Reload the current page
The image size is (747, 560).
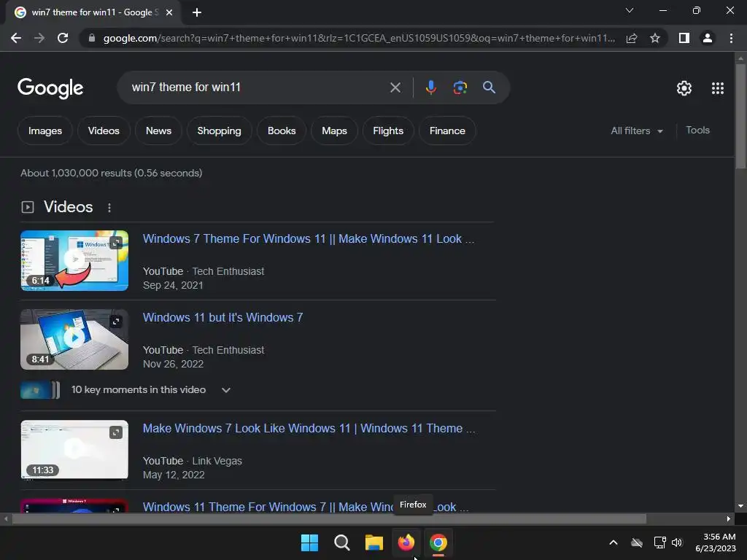point(63,38)
